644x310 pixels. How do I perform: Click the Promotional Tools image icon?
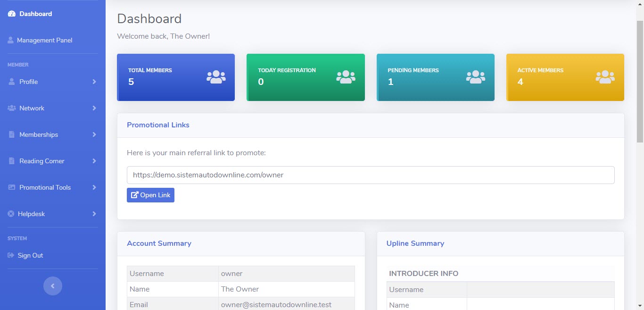[x=12, y=187]
